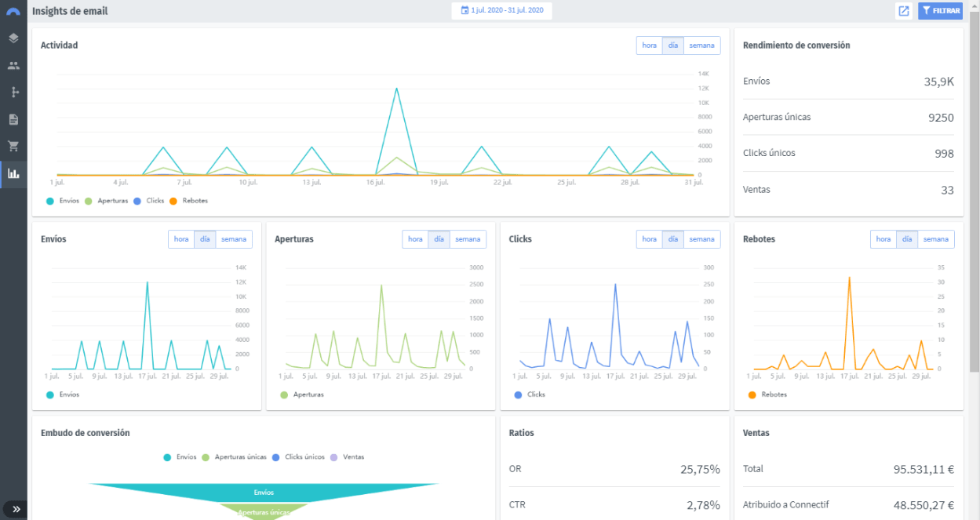This screenshot has width=980, height=520.
Task: Click Atribuido a Connectif value 48.550,27 €
Action: [x=924, y=505]
